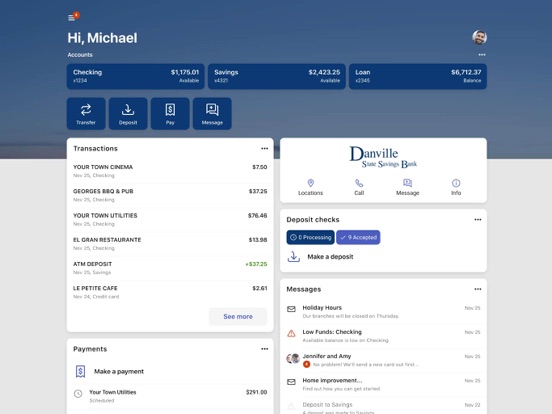
Task: Click Make a deposit label
Action: 330,257
